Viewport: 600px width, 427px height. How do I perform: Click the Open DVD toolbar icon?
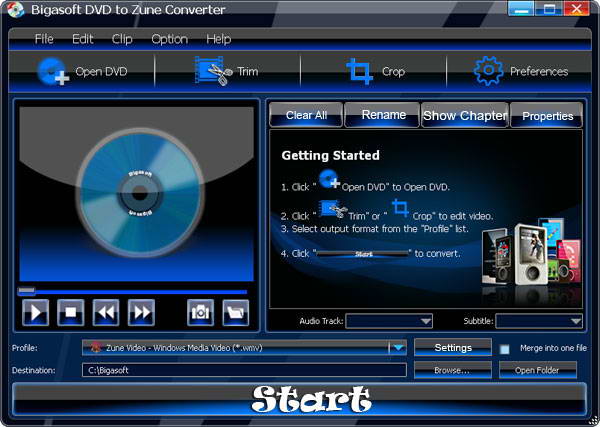(x=53, y=71)
